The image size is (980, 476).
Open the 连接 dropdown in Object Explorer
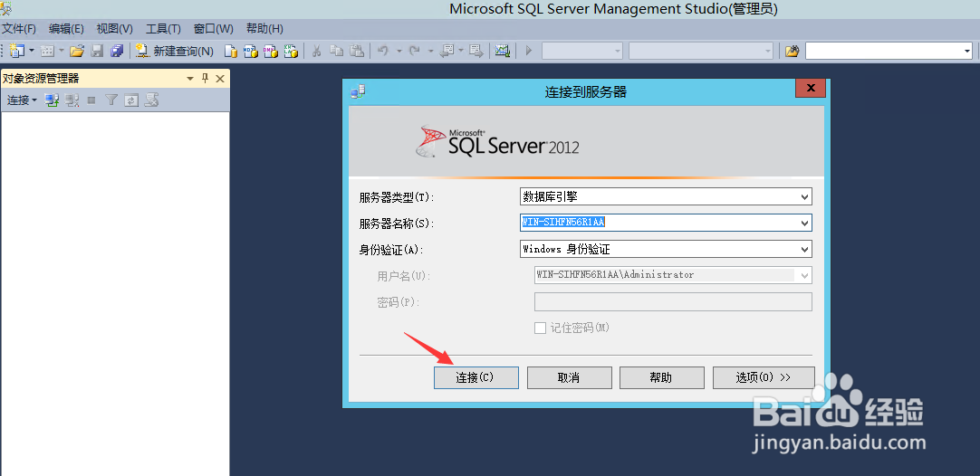click(22, 100)
